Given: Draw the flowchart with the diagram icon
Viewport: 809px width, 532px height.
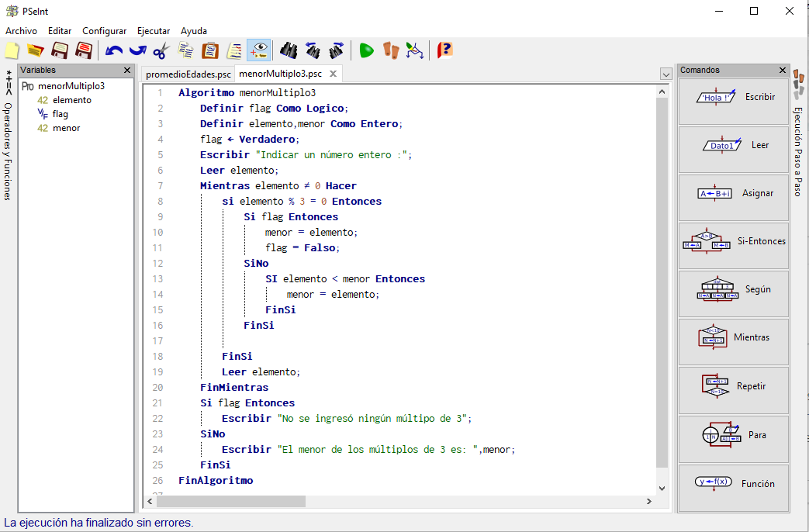Looking at the screenshot, I should pos(415,50).
